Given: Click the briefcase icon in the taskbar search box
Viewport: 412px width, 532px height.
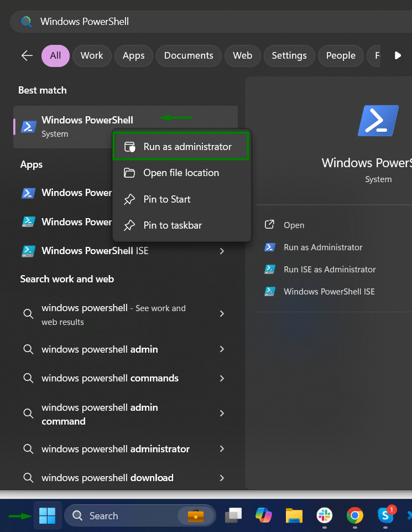Looking at the screenshot, I should [196, 516].
